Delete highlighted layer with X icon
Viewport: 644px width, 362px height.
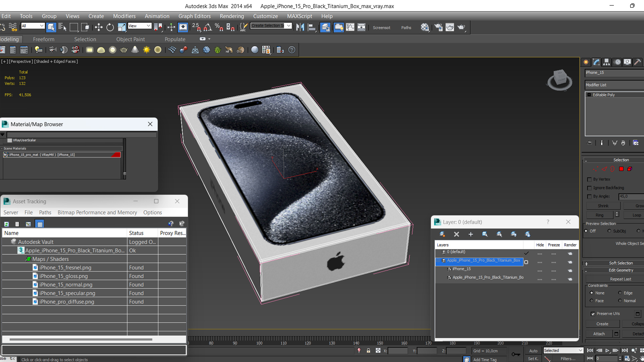coord(457,234)
